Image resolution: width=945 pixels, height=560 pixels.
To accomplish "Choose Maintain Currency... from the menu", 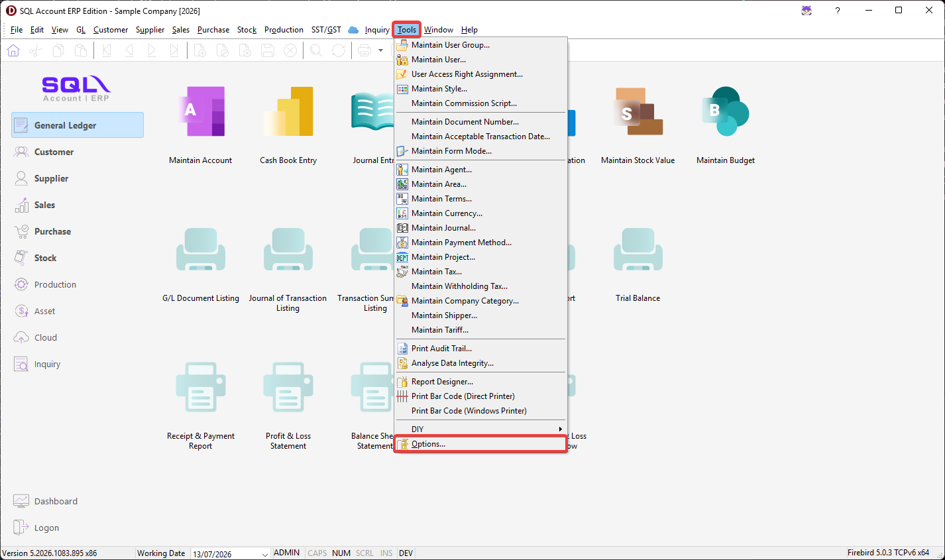I will pyautogui.click(x=480, y=213).
